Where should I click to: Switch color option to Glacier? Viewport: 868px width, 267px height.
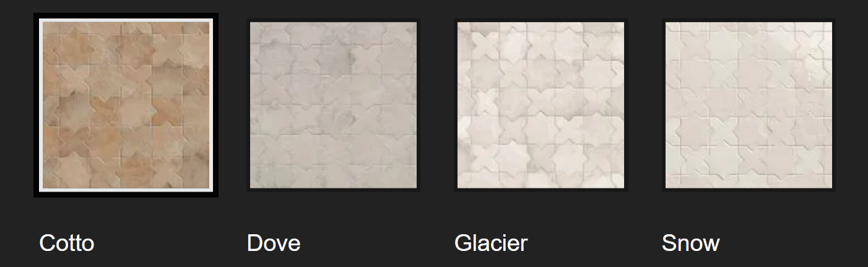(540, 105)
